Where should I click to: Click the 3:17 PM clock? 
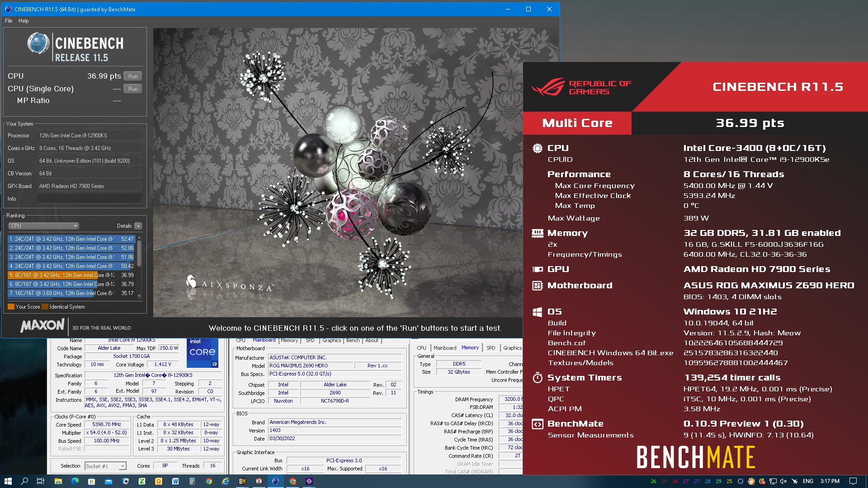(830, 481)
